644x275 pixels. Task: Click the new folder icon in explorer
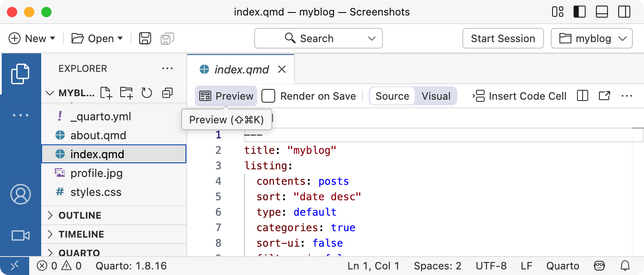[x=126, y=93]
